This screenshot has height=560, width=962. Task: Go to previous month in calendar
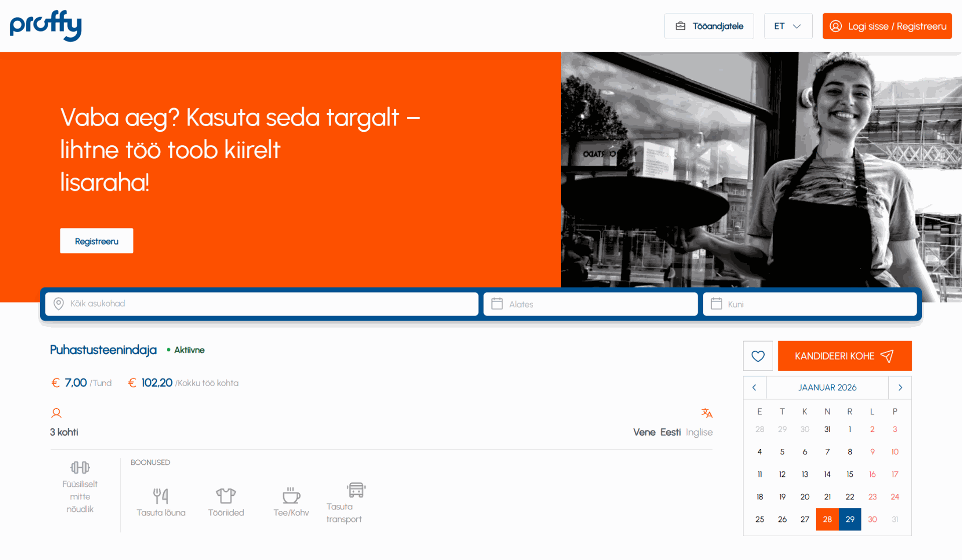(x=755, y=388)
